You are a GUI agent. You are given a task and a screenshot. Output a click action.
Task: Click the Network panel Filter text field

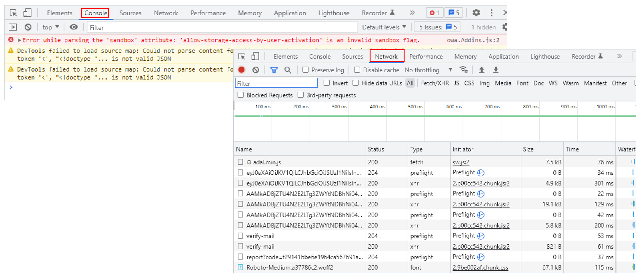pyautogui.click(x=276, y=83)
